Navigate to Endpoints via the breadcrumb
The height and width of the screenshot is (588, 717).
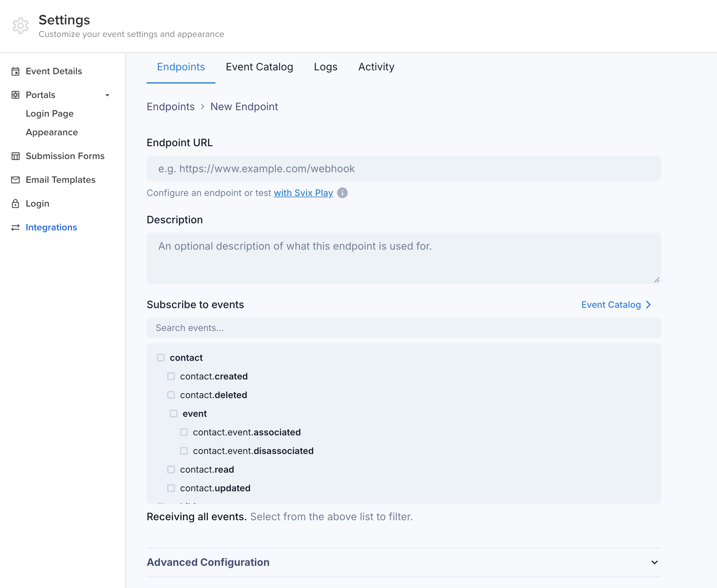point(170,106)
